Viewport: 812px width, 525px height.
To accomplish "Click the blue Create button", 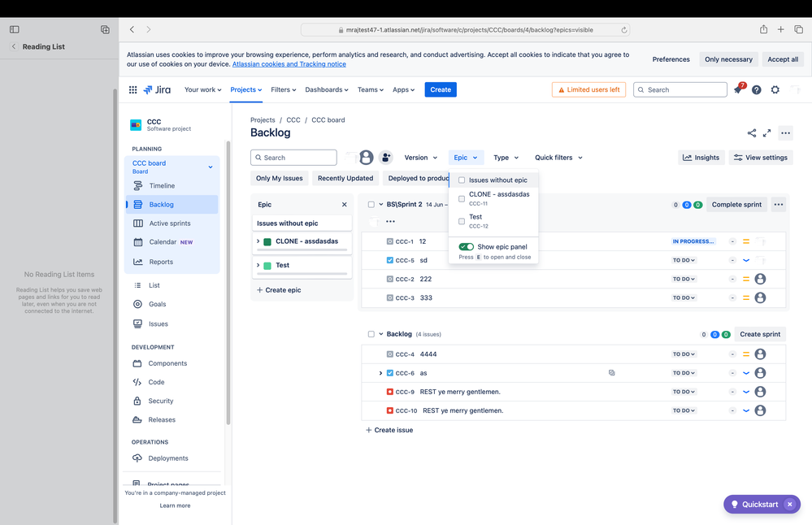I will (x=441, y=89).
